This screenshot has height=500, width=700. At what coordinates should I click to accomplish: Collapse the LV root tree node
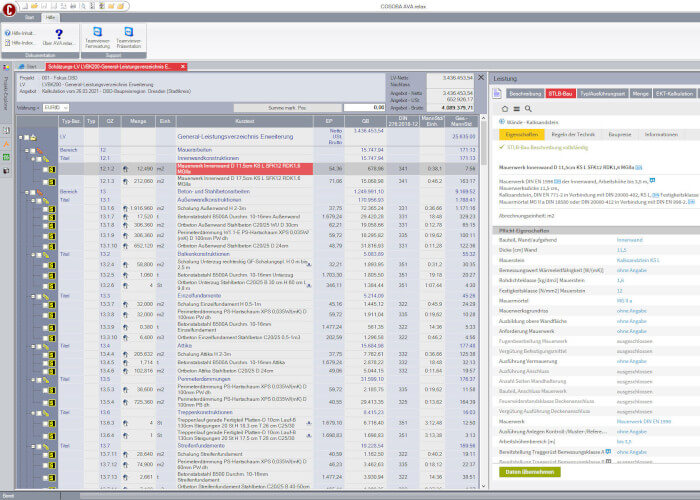[x=21, y=138]
